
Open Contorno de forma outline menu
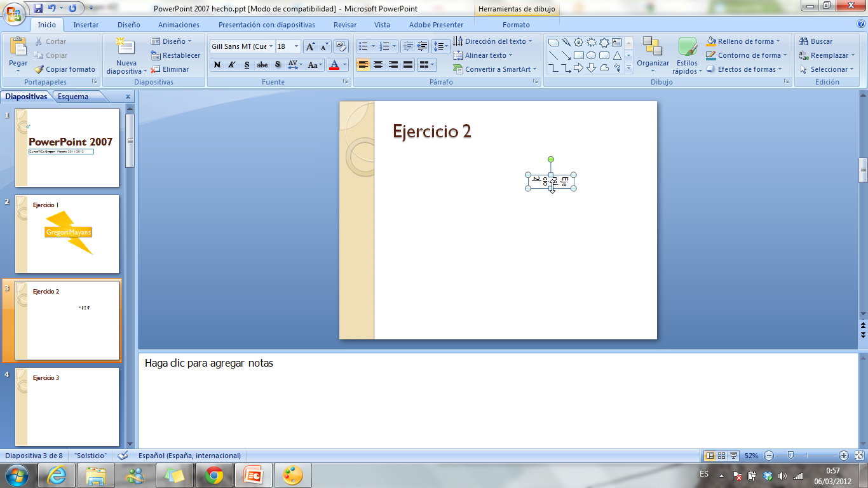[x=747, y=55]
